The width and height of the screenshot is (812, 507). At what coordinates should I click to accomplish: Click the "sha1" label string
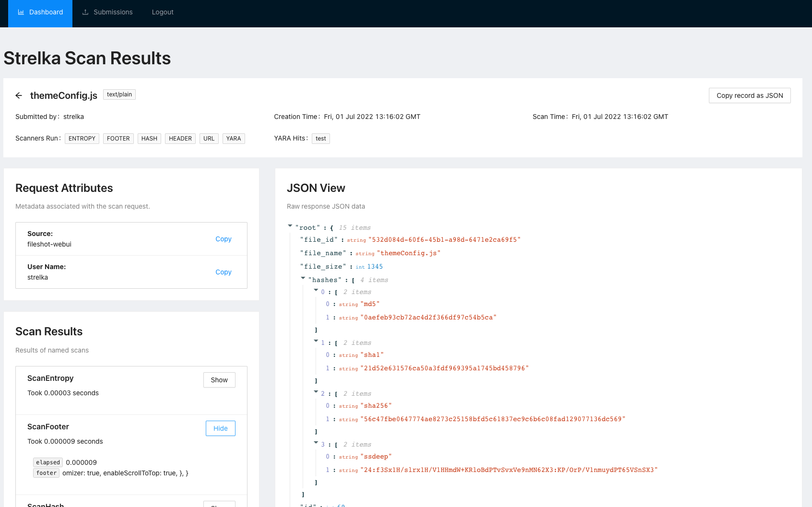[372, 355]
